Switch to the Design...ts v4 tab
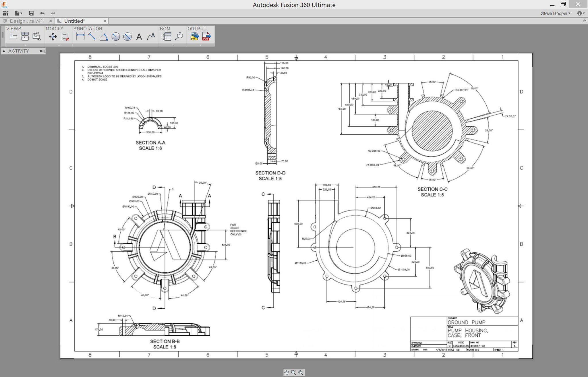 coord(26,21)
